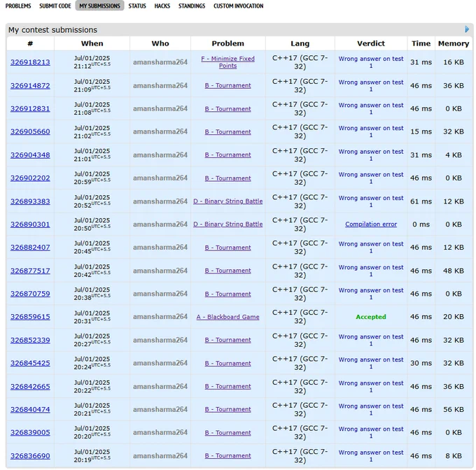476x470 pixels.
Task: Open submission 326845425
Action: 30,363
